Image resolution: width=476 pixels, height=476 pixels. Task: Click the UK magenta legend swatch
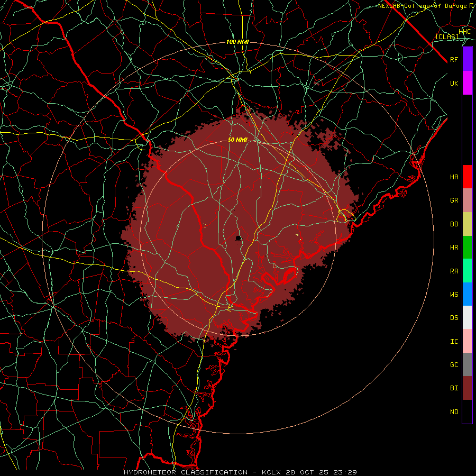tap(467, 83)
